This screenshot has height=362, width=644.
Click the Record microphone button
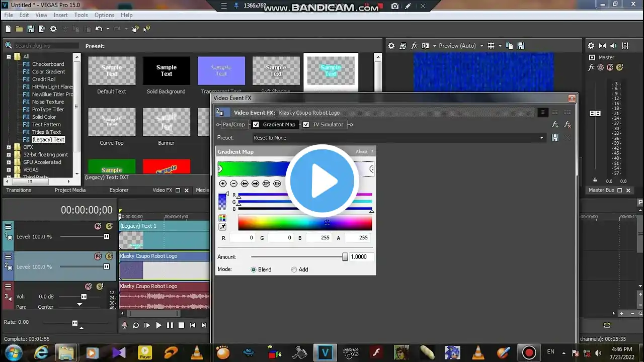click(125, 325)
